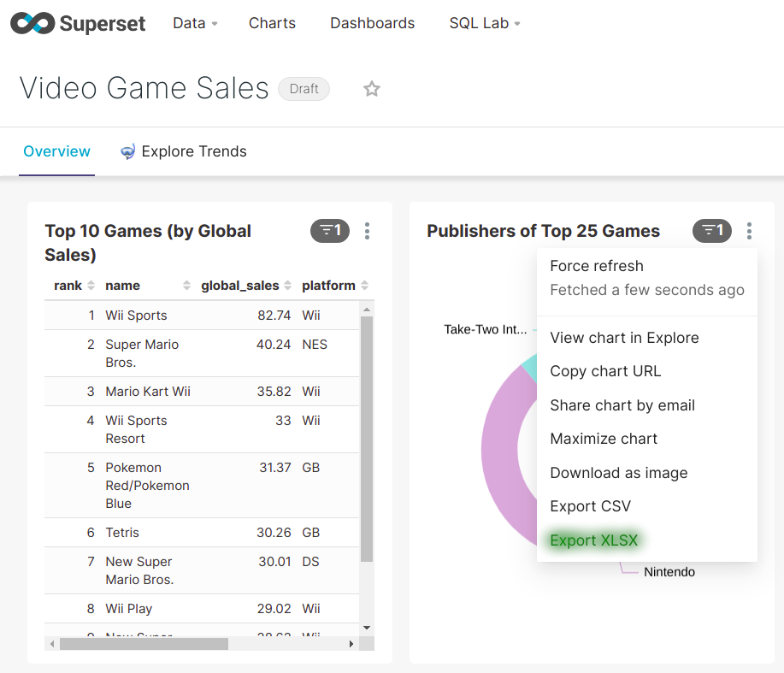Open the kebab menu on Top 10 Games chart
Screen dimensions: 784x673
tap(367, 231)
